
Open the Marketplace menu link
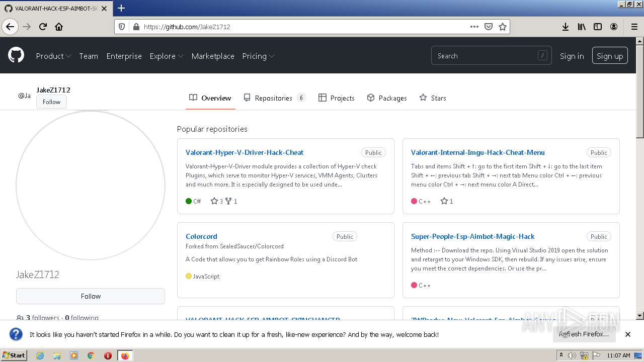click(213, 56)
